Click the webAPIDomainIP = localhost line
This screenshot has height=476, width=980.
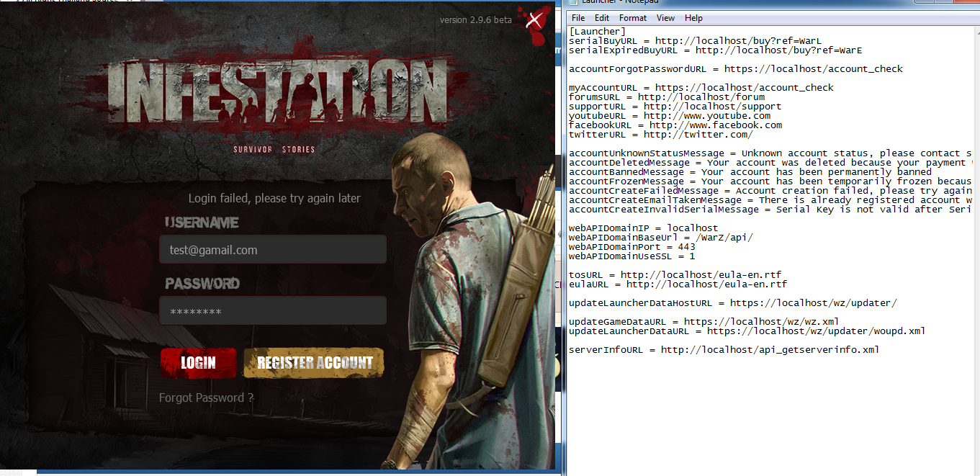point(643,228)
